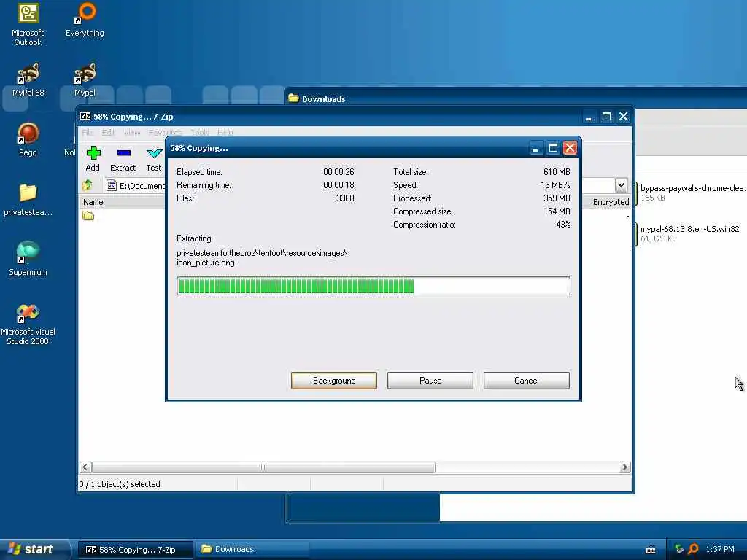
Task: Click the Extract toolbar icon
Action: point(123,159)
